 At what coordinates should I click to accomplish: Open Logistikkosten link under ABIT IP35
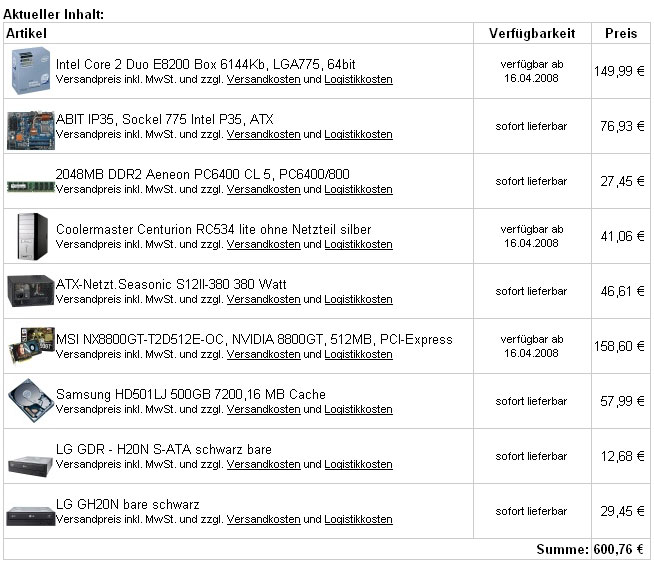pyautogui.click(x=358, y=134)
